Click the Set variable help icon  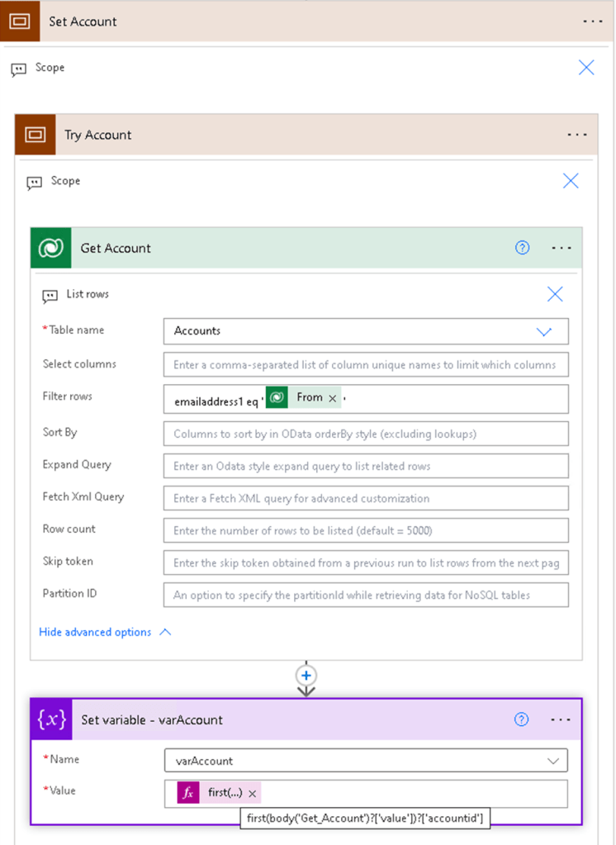pos(521,719)
